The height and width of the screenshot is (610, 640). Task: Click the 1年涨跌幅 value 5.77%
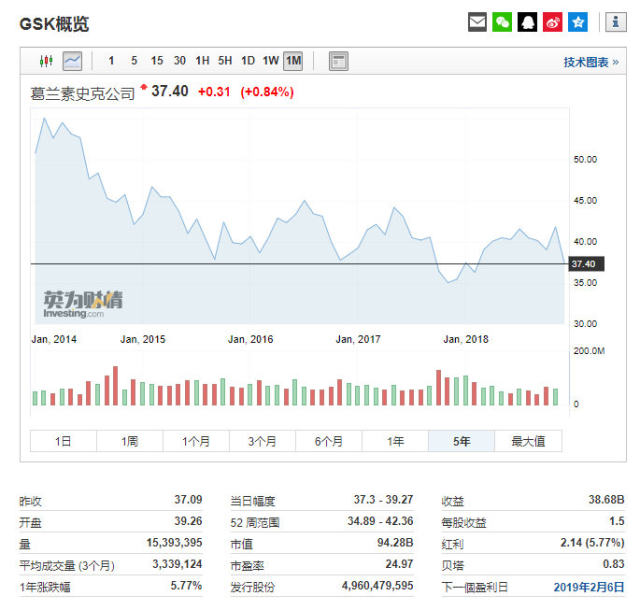(186, 586)
